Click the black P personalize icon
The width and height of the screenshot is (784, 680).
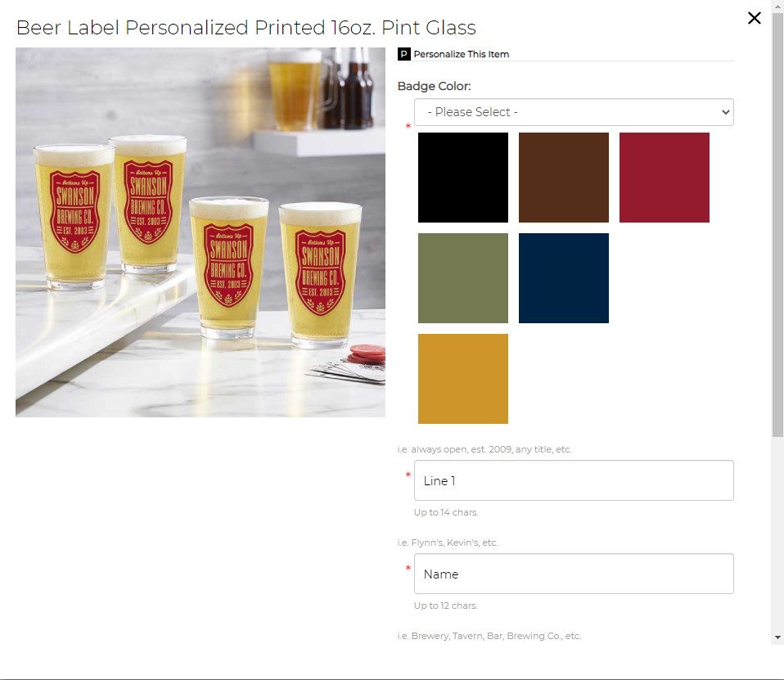(403, 54)
